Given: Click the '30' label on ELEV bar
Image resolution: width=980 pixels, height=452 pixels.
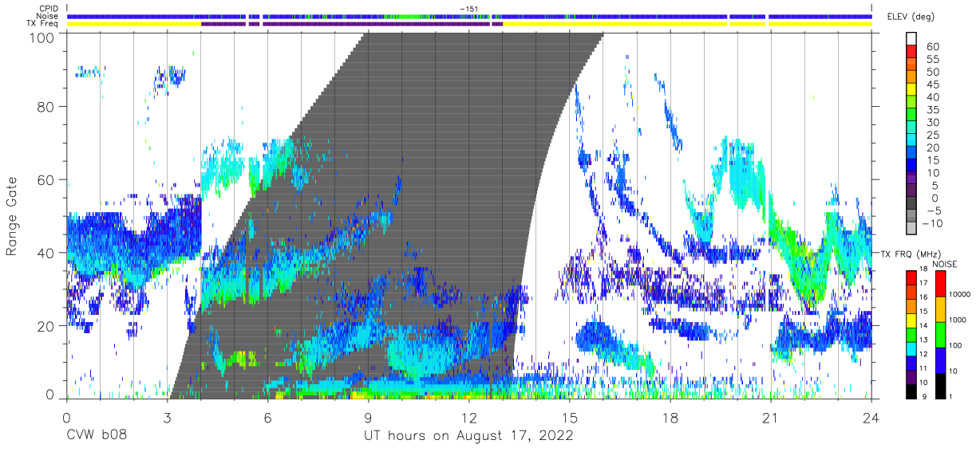Looking at the screenshot, I should [933, 122].
